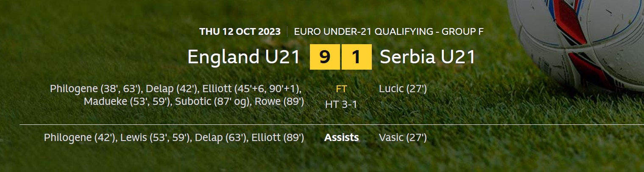
Task: Click the Assists heading
Action: [x=341, y=138]
